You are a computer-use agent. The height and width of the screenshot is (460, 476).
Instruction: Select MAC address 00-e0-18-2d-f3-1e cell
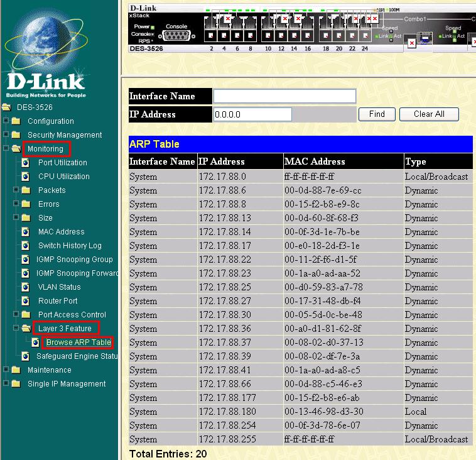coord(343,246)
